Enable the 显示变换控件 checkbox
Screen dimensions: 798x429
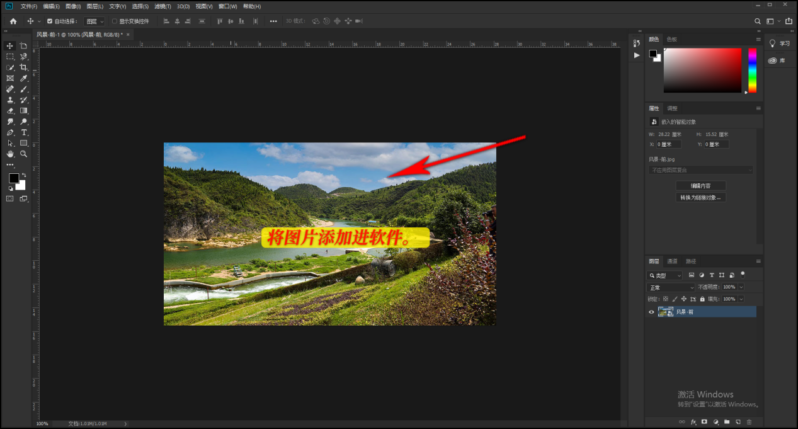(x=113, y=20)
